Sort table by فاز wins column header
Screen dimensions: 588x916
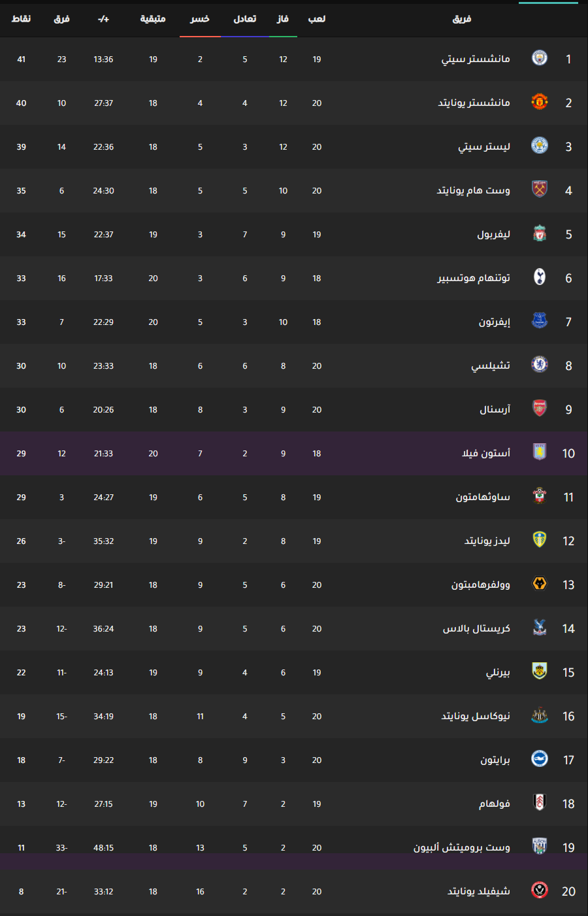pyautogui.click(x=283, y=19)
